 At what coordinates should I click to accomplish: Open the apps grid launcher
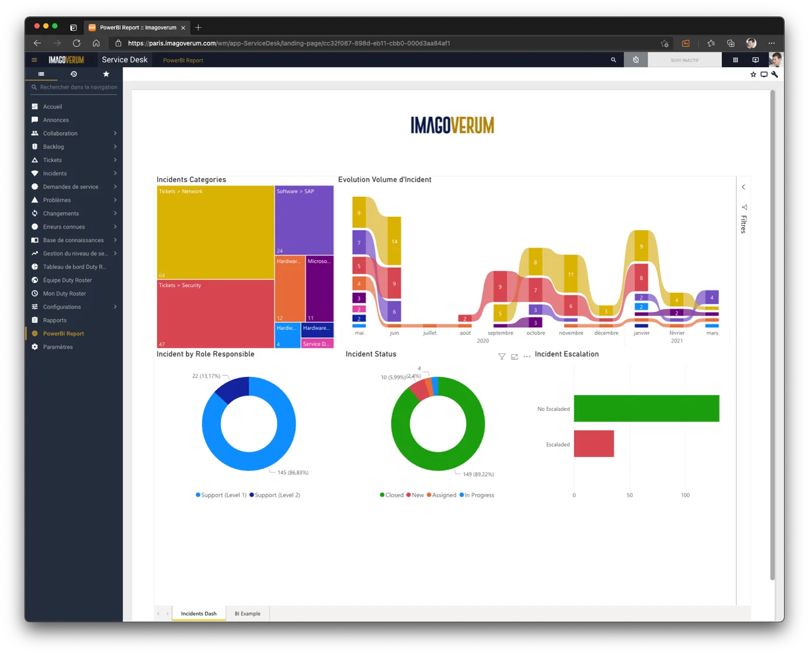(x=735, y=60)
